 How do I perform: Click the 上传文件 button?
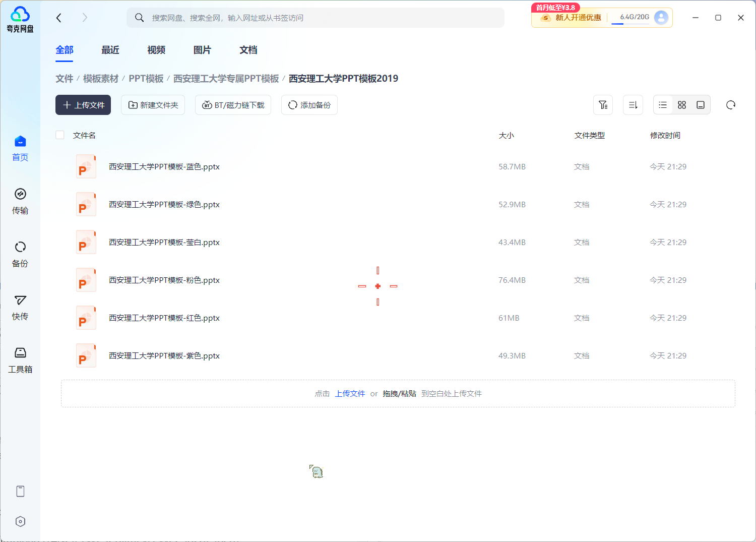(83, 105)
